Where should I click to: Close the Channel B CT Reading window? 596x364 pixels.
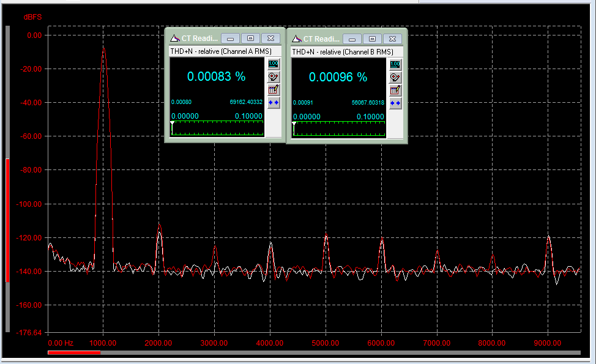(393, 39)
